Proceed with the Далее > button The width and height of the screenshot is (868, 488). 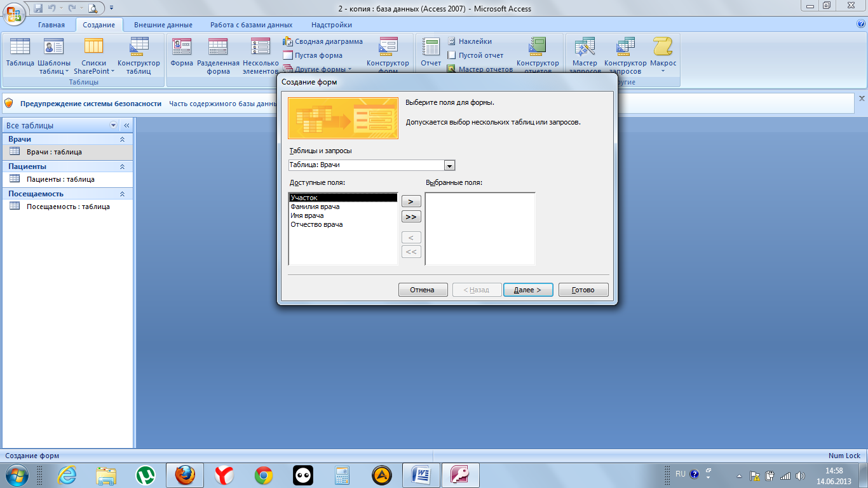[528, 290]
